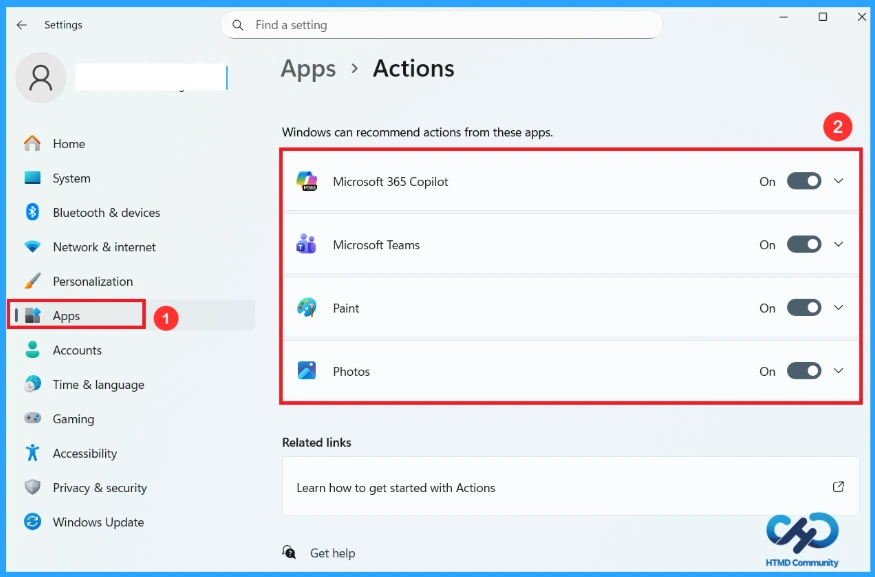Expand the Microsoft Teams row chevron
875x577 pixels.
pyautogui.click(x=838, y=244)
